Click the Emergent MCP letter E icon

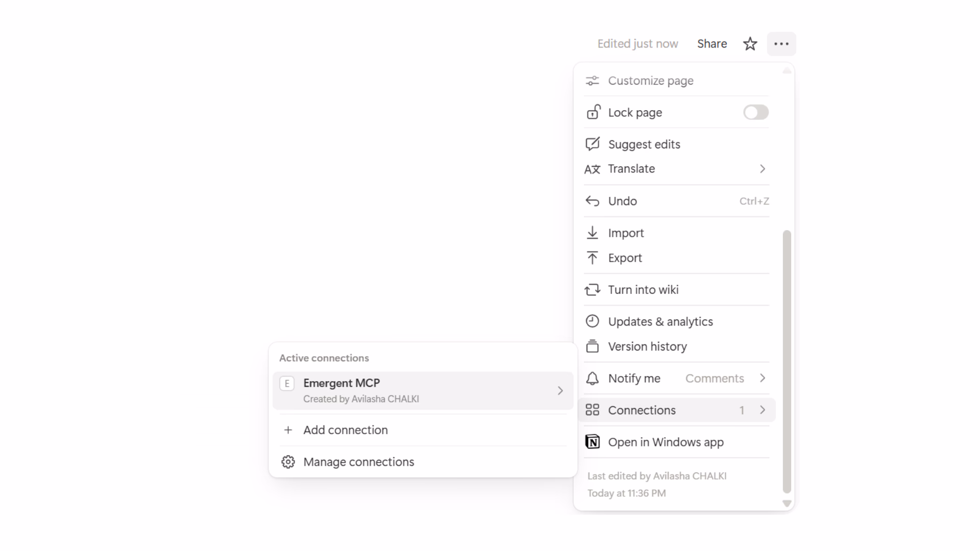pyautogui.click(x=287, y=384)
